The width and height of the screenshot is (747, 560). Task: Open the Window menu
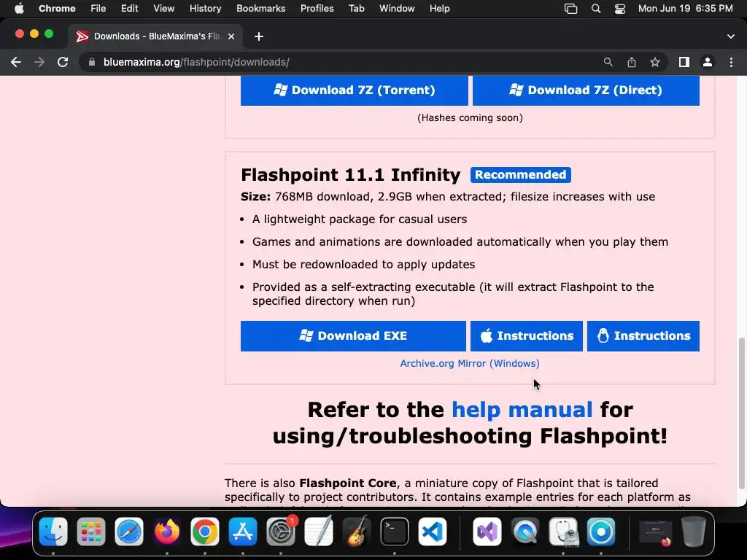pos(397,9)
